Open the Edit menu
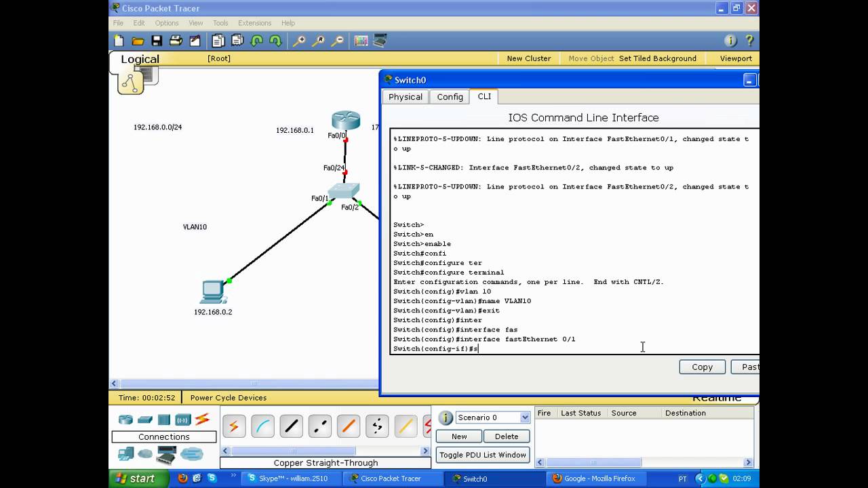The height and width of the screenshot is (488, 868). 139,23
